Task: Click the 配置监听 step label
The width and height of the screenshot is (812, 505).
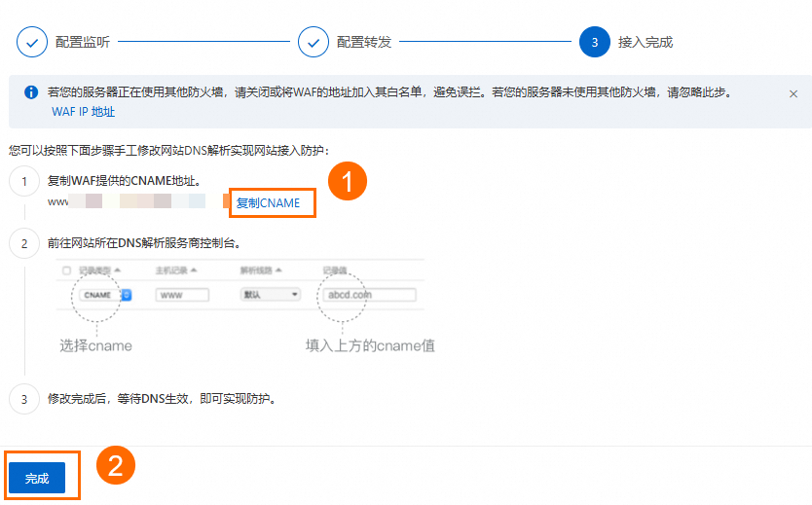Action: click(x=83, y=42)
